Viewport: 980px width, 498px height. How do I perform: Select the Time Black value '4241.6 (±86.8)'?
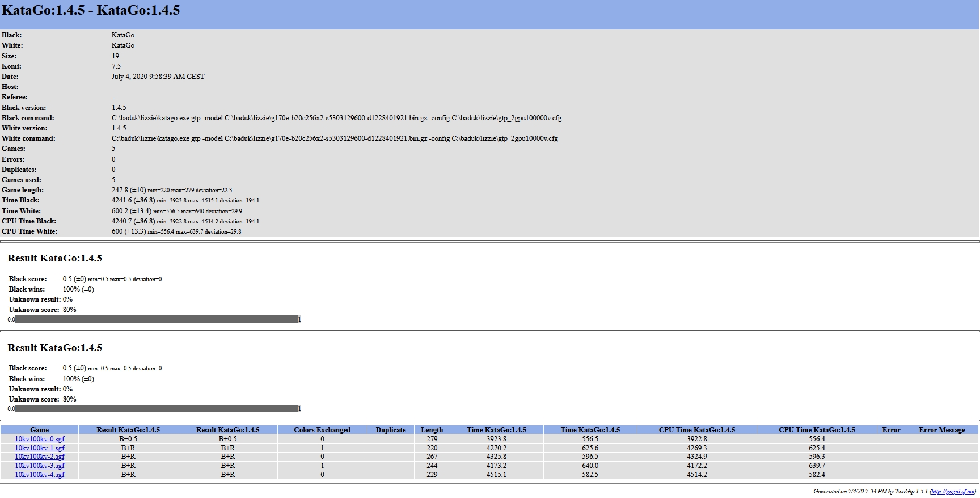[x=133, y=200]
